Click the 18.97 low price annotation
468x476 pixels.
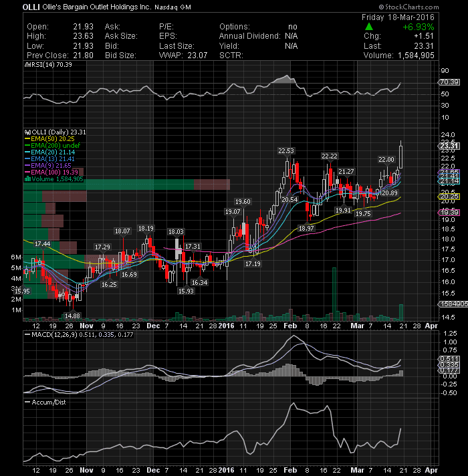pyautogui.click(x=306, y=228)
